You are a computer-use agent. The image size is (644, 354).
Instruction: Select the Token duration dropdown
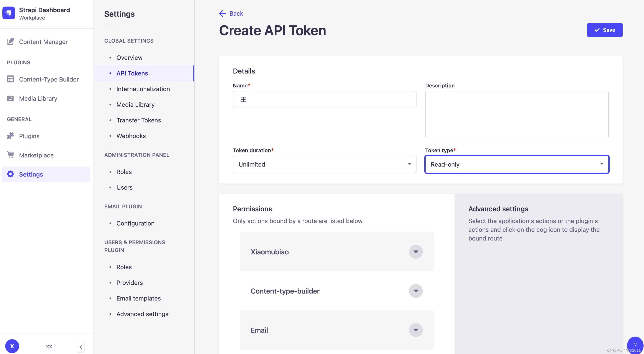324,164
